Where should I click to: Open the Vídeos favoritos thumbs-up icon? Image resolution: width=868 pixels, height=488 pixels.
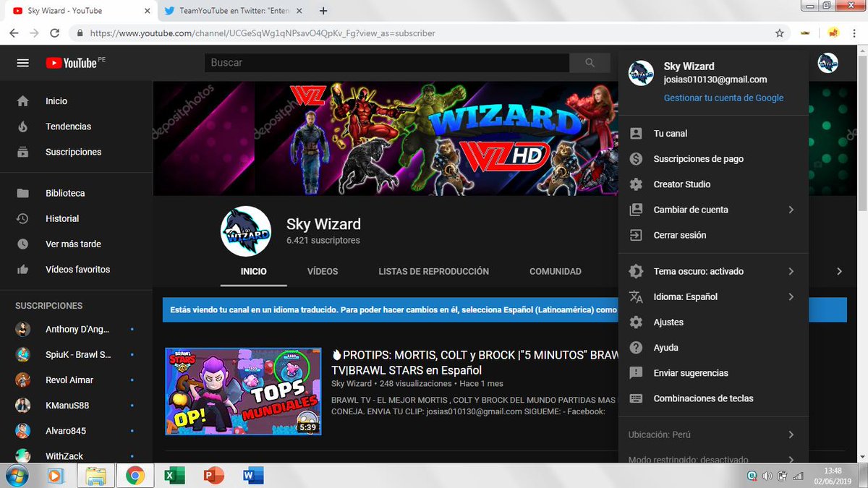[x=23, y=269]
